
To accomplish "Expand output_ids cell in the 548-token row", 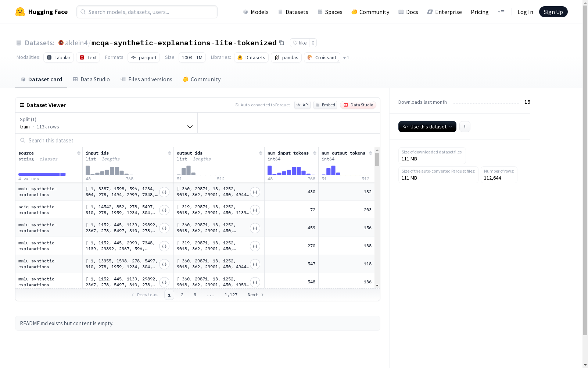I will (x=255, y=282).
